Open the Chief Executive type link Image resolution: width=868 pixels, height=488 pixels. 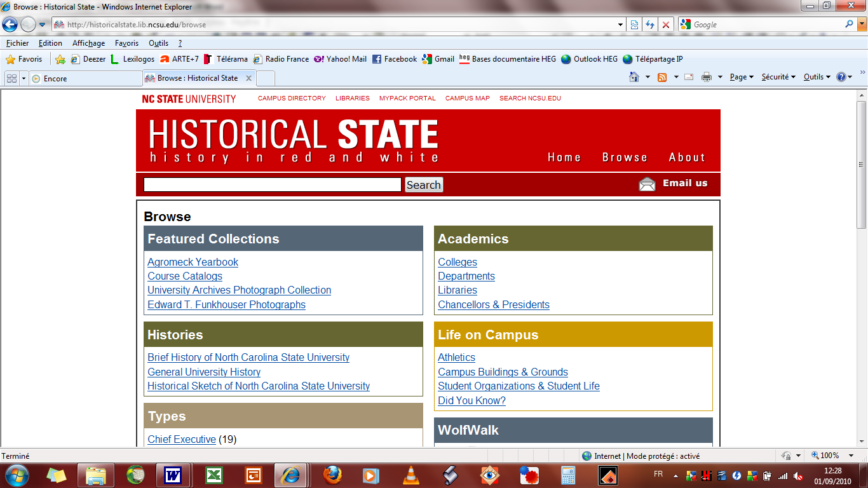[x=182, y=439]
